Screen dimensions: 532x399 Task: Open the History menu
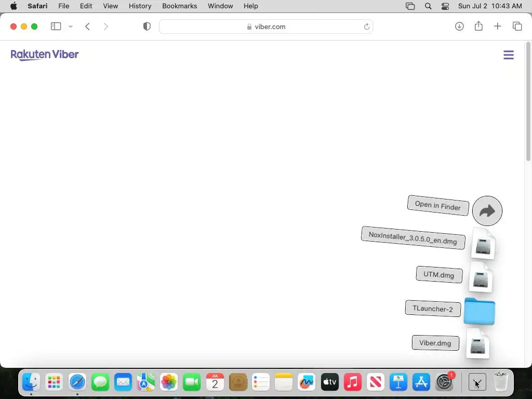pos(140,6)
